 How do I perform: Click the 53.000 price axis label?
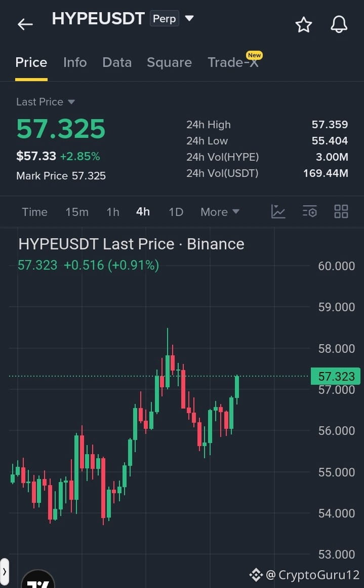pos(336,554)
